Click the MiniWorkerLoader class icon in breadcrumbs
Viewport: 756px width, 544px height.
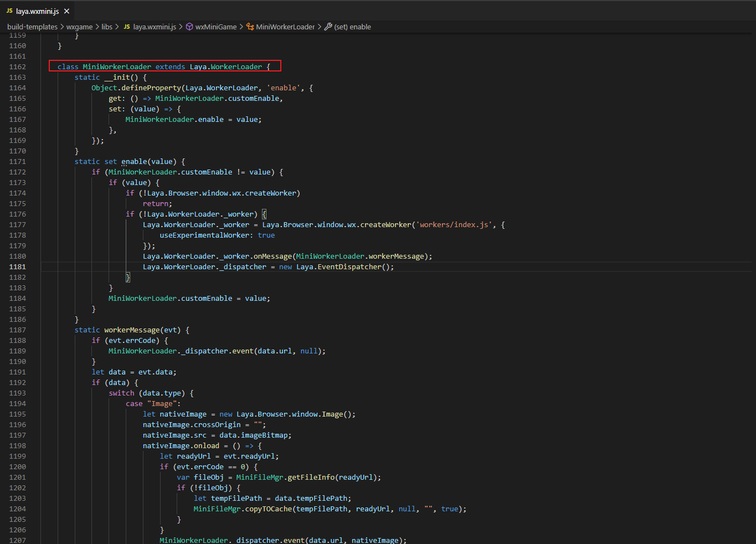tap(250, 27)
